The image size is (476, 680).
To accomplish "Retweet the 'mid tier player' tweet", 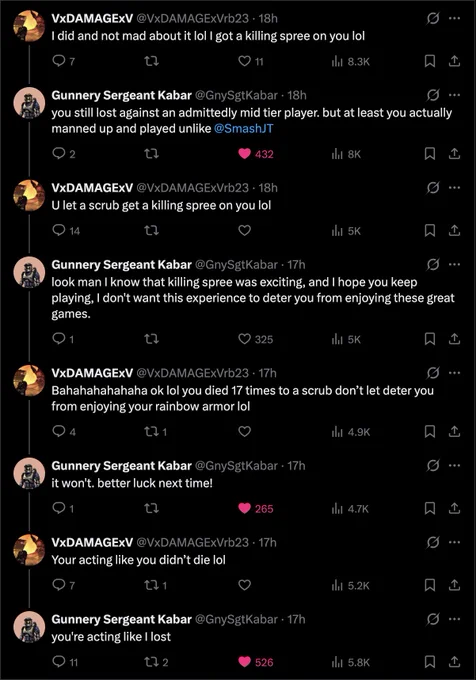I will click(151, 154).
